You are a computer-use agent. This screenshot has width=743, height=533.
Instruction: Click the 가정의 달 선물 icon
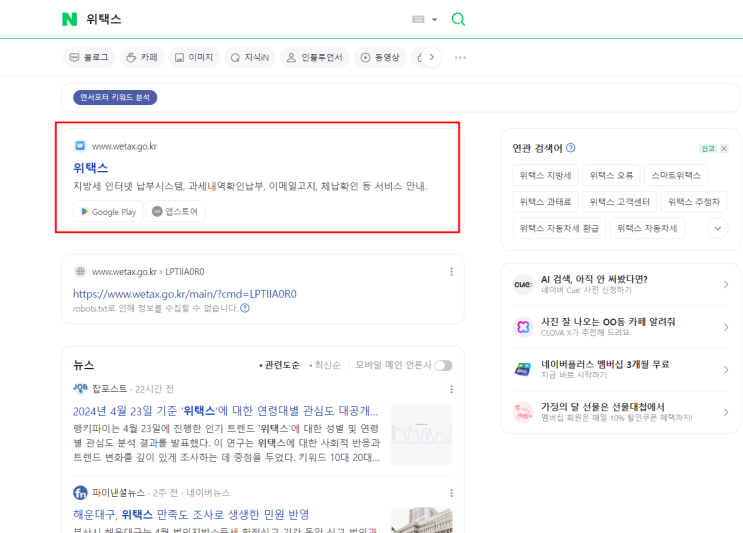(x=523, y=412)
